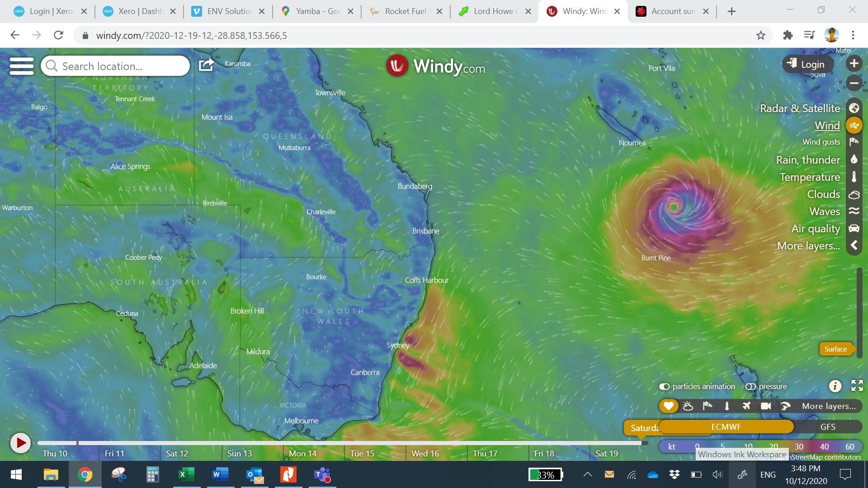Select the Waves layer icon
The image size is (868, 488).
click(x=854, y=211)
